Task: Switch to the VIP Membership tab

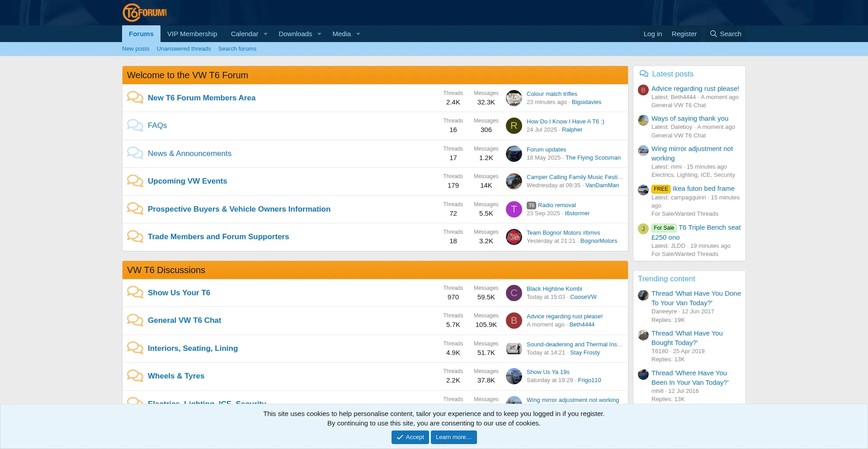Action: point(192,34)
